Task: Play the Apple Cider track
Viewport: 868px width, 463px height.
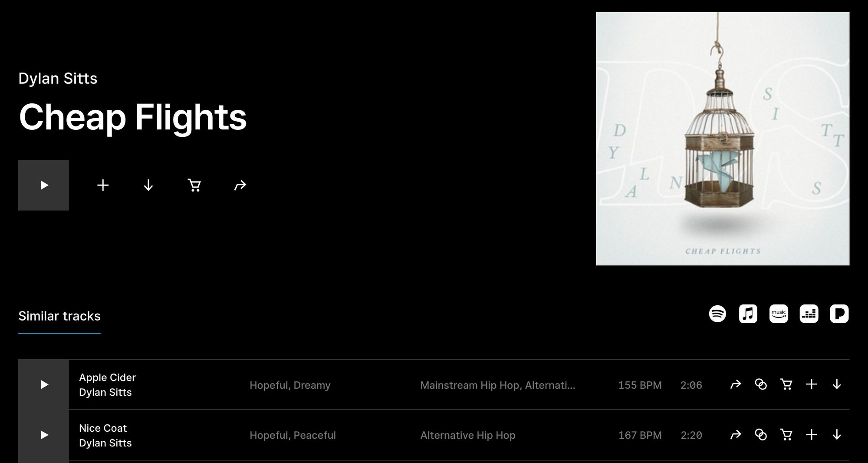Action: pos(43,384)
